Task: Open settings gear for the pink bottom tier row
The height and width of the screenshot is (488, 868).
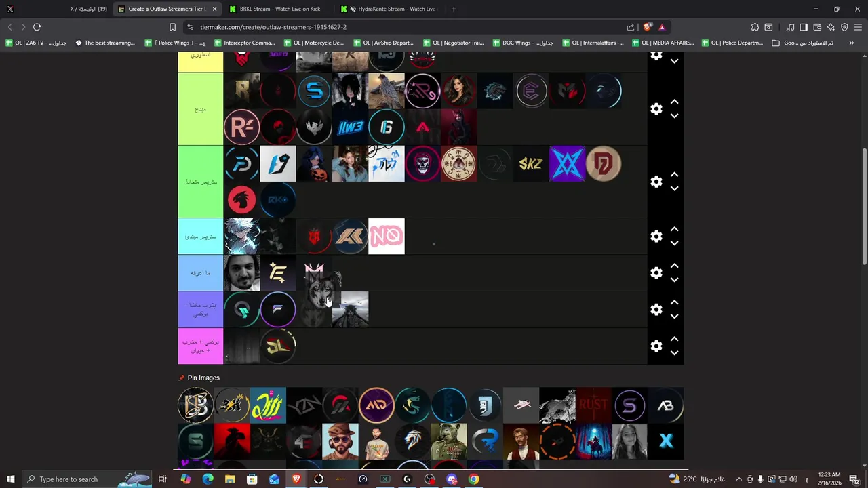Action: tap(656, 346)
